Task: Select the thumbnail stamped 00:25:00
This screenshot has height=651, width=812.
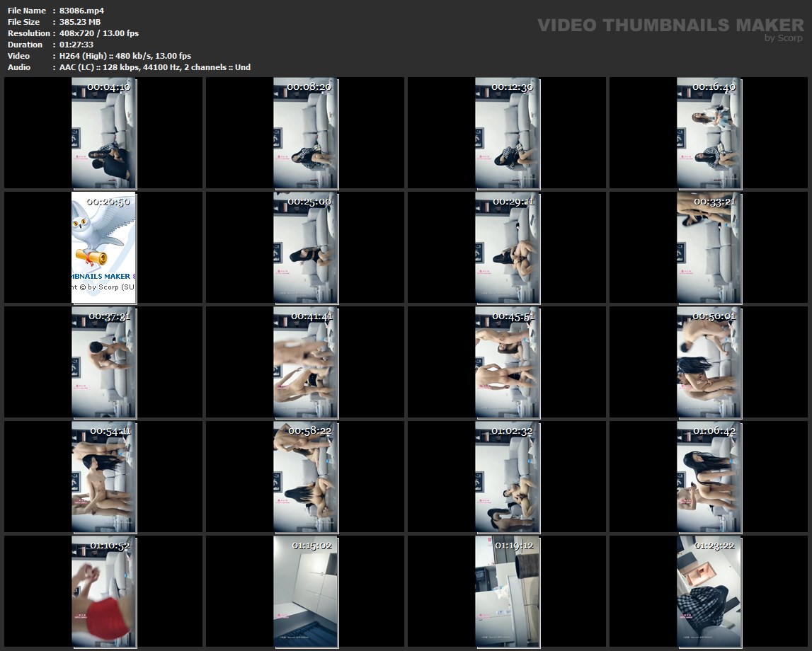Action: coord(305,248)
